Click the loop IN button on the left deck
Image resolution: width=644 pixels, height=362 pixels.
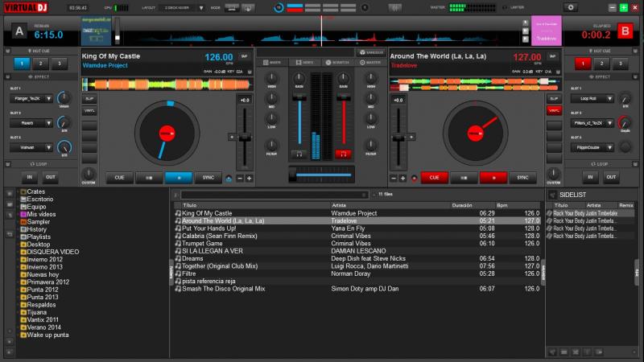pyautogui.click(x=29, y=177)
